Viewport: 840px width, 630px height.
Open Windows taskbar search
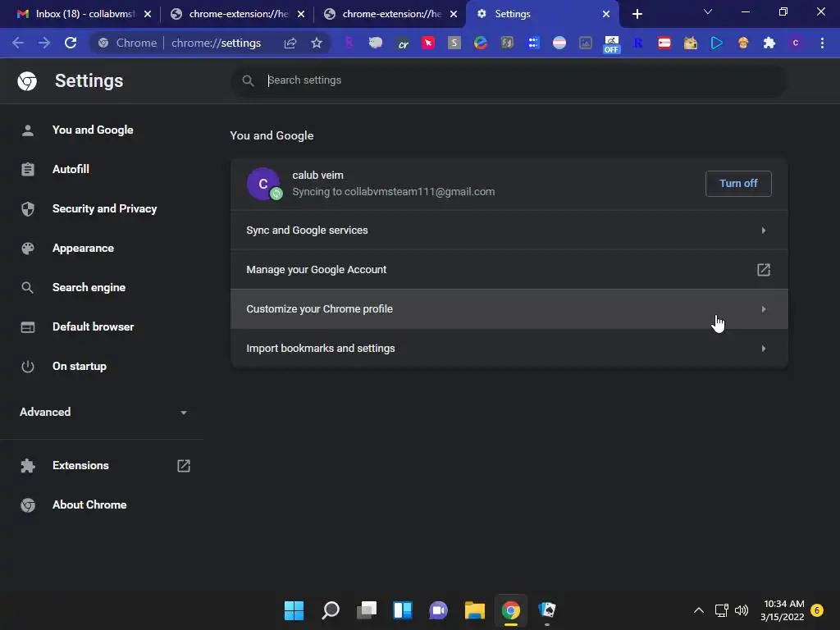(x=330, y=610)
